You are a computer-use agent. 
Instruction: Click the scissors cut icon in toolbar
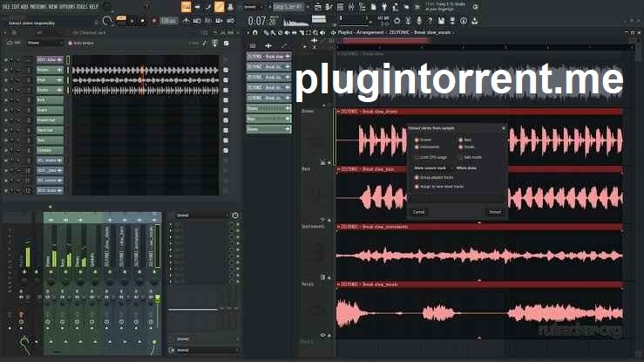pos(408,20)
